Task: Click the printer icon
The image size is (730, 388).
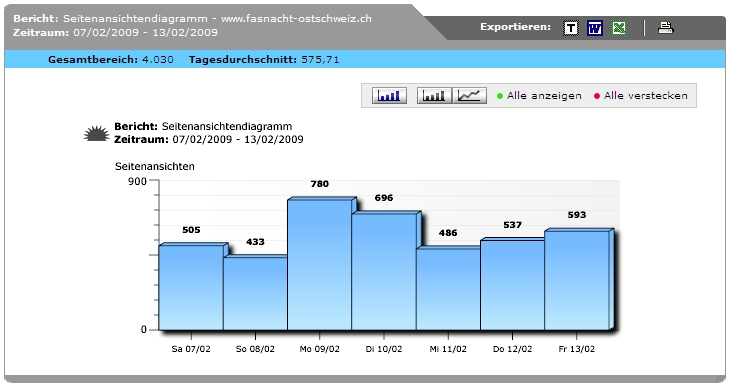Action: (x=665, y=28)
